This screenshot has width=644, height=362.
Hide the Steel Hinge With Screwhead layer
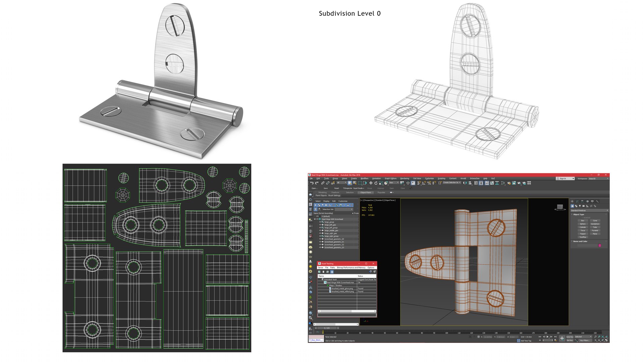pyautogui.click(x=317, y=219)
